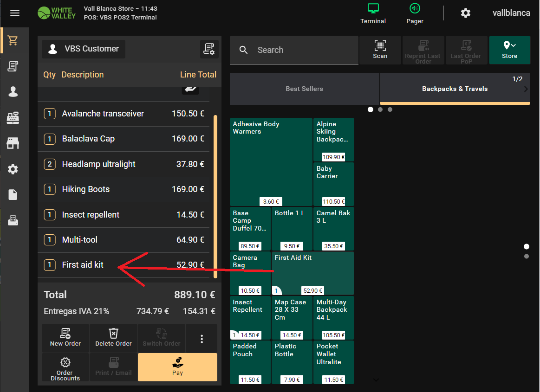The height and width of the screenshot is (392, 540).
Task: Select the second page indicator dot
Action: point(380,109)
